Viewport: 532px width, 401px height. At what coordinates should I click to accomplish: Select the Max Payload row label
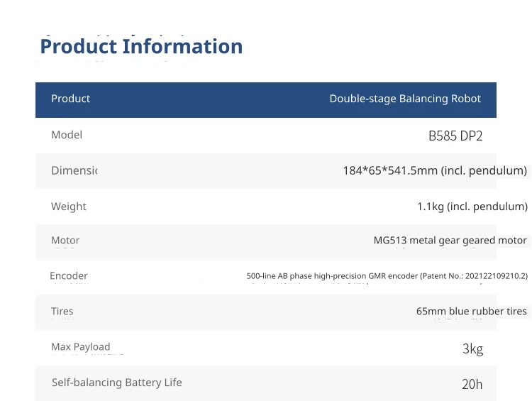pyautogui.click(x=80, y=346)
